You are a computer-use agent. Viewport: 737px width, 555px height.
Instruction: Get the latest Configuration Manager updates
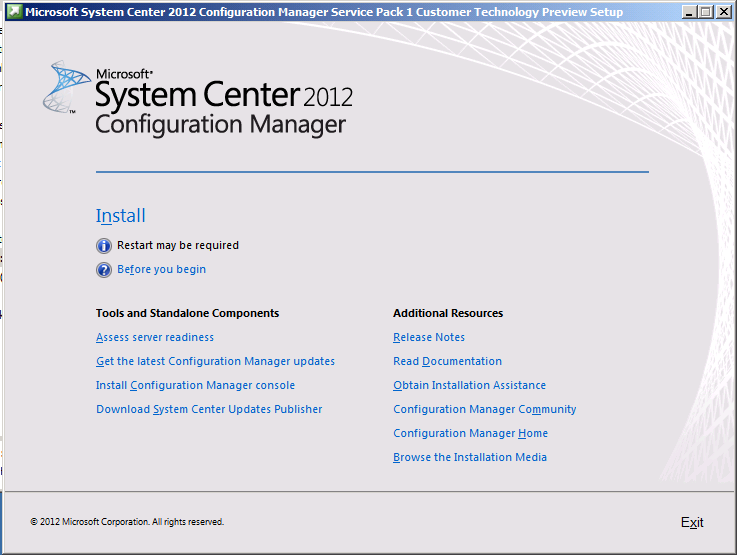coord(215,361)
